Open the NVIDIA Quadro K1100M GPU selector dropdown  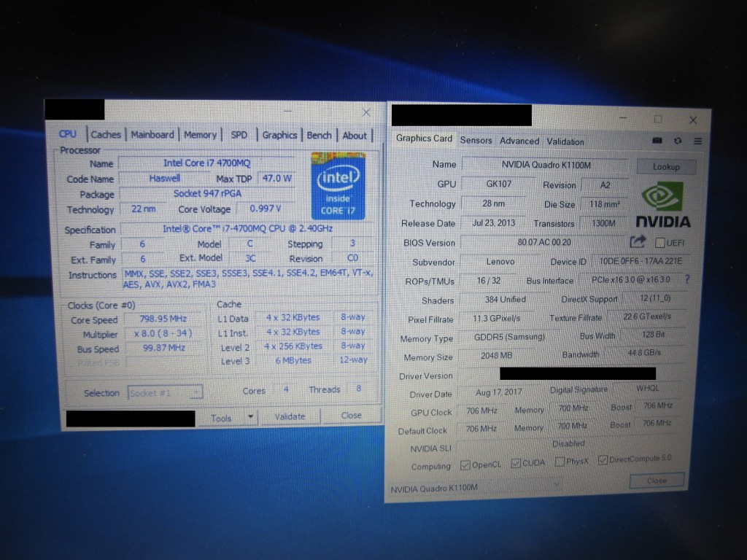tap(475, 488)
